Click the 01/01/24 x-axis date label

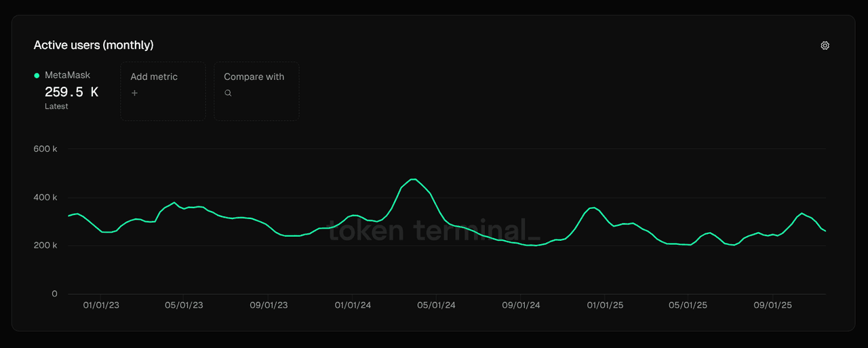[353, 305]
